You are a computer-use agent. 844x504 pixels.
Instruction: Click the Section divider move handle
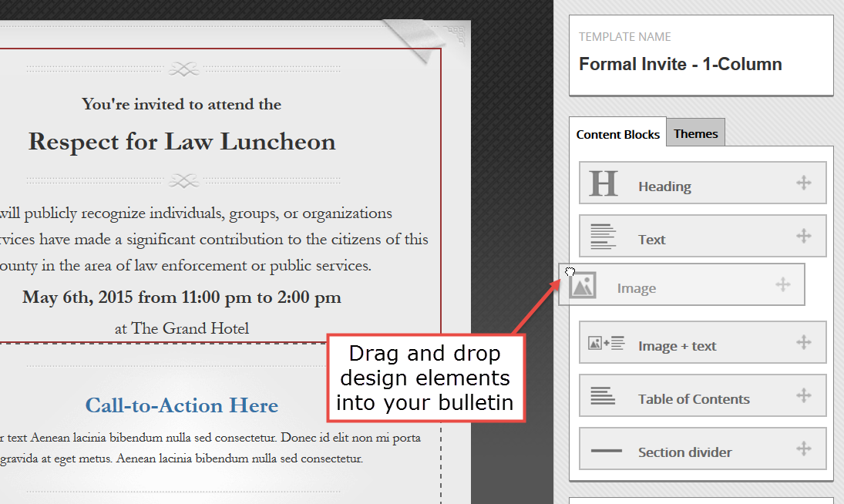[x=803, y=449]
